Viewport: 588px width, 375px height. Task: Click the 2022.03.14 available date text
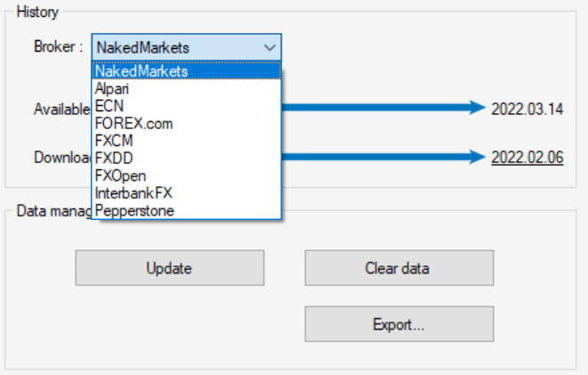coord(528,110)
